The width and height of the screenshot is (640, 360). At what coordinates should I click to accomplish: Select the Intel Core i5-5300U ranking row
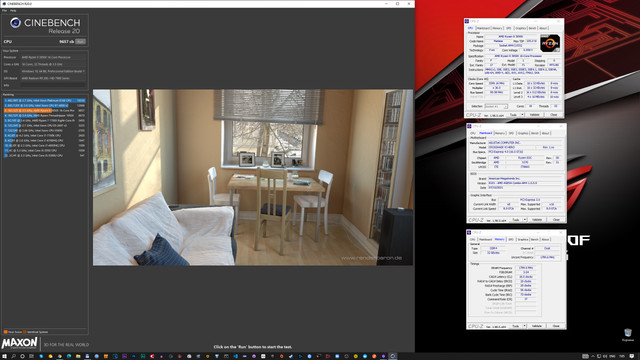point(44,156)
